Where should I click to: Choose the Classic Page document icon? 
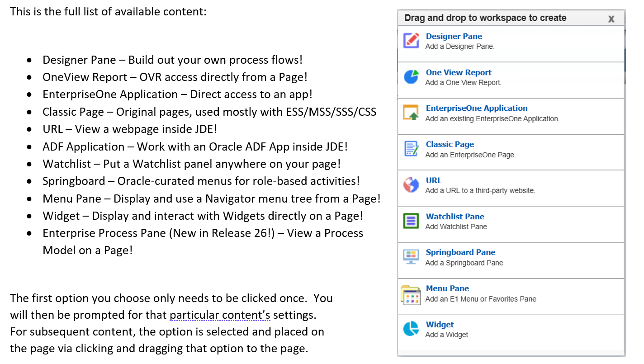tap(411, 149)
